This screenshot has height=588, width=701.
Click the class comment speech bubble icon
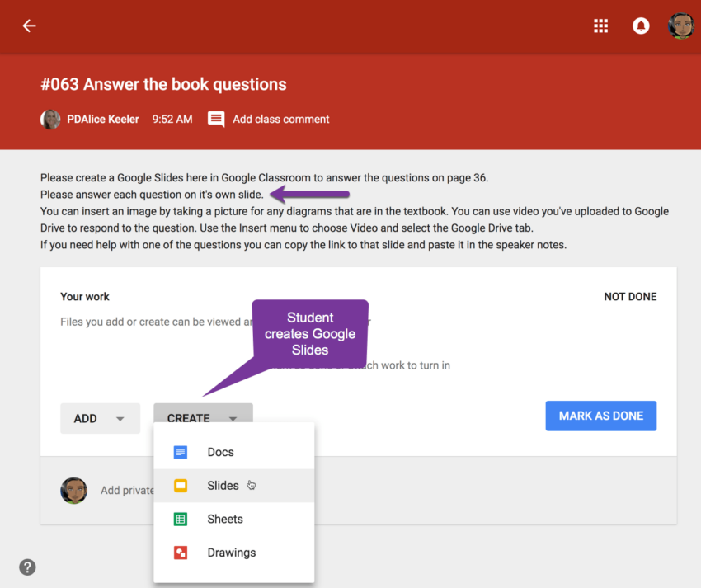[216, 120]
